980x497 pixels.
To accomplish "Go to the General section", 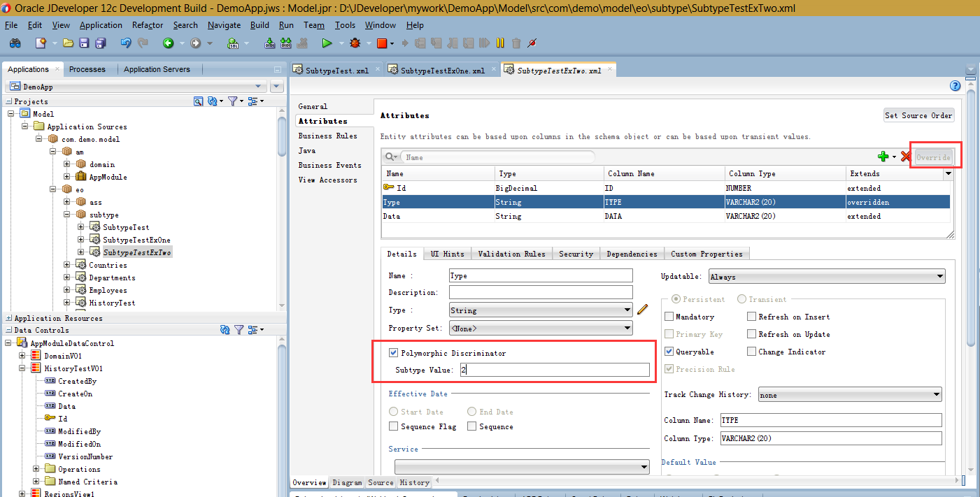I will (x=313, y=106).
